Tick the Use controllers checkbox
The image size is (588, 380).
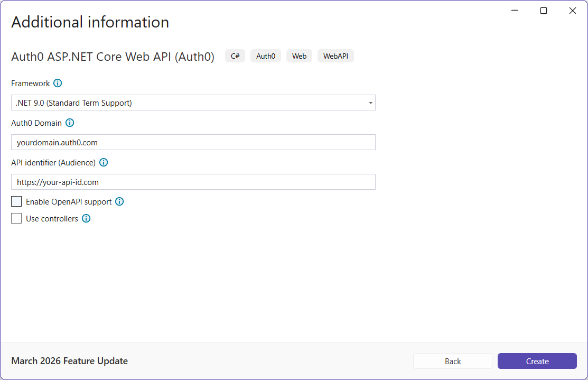(16, 218)
